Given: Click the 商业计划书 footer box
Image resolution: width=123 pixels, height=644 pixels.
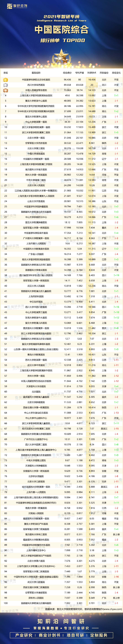Looking at the screenshot, I should 50,635.
